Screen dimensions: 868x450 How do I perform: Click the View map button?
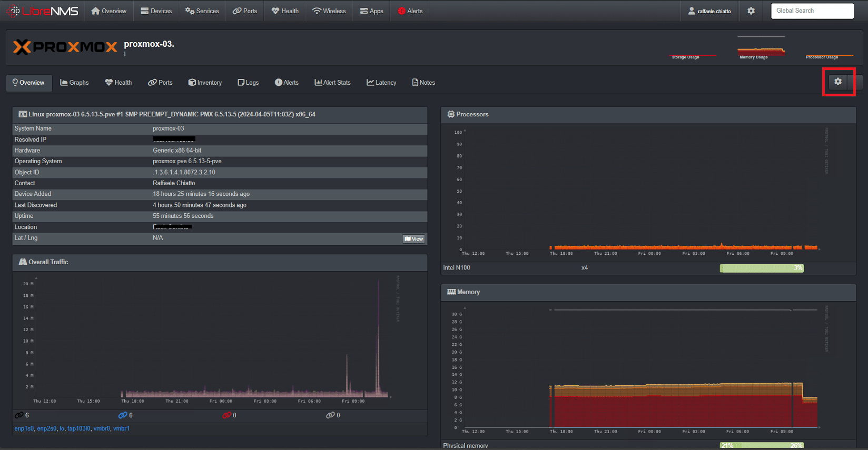[x=414, y=239]
